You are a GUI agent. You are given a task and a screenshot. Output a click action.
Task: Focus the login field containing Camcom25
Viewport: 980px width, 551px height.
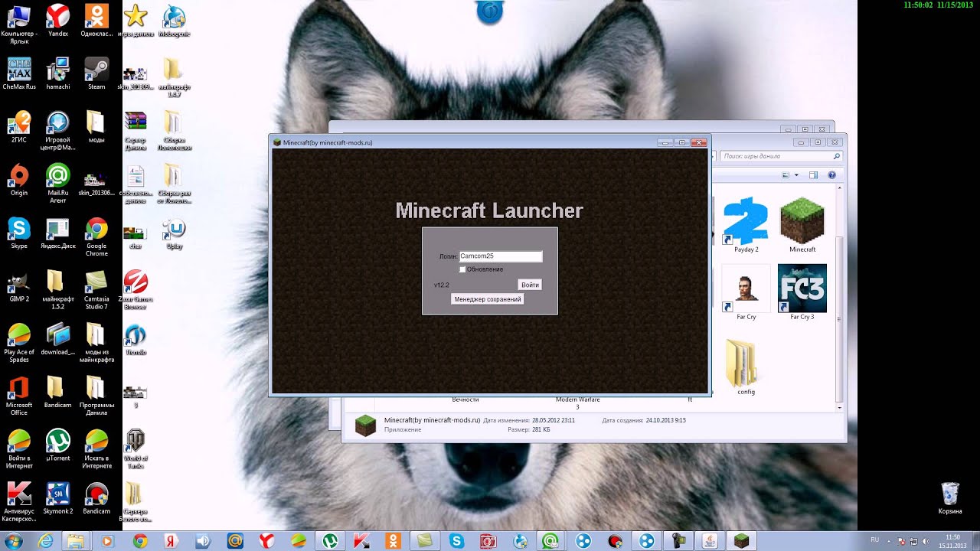(500, 257)
